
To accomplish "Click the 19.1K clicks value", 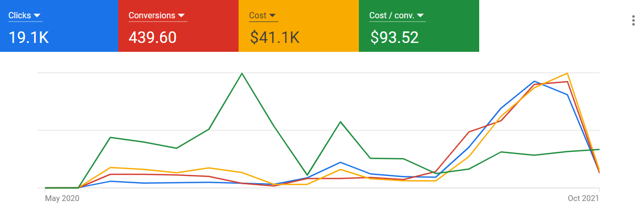I will pyautogui.click(x=29, y=38).
